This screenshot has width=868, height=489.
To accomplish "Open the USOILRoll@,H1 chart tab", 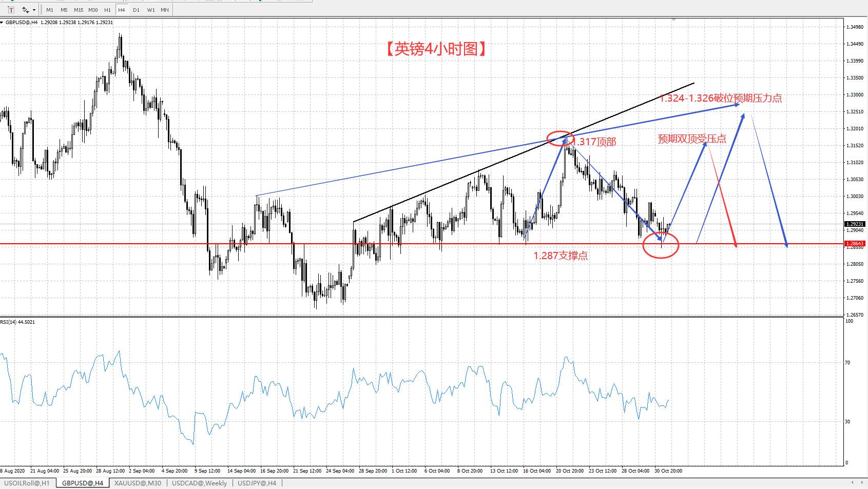I will 27,483.
